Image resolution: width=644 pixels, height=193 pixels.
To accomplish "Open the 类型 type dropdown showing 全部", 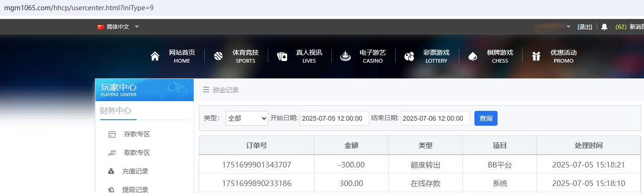I will pyautogui.click(x=247, y=118).
